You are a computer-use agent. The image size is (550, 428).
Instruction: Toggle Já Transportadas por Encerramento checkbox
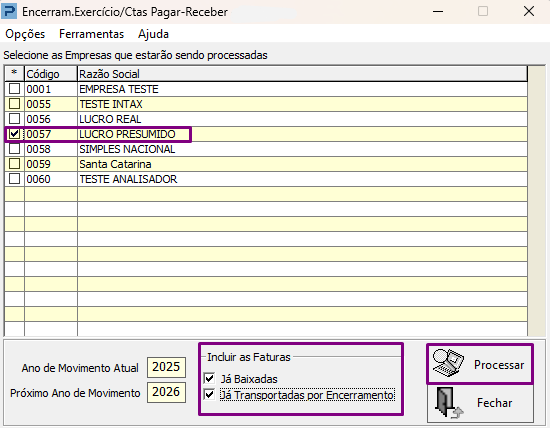(209, 395)
